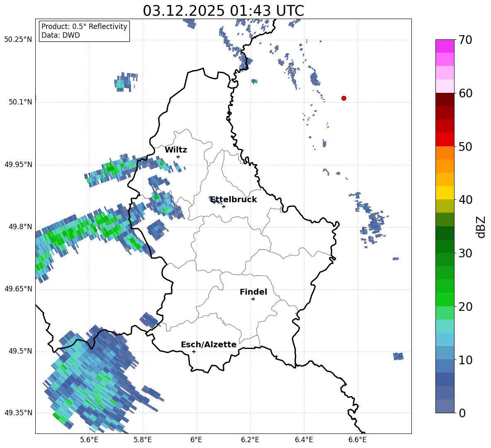Click the 30 value on the colorbar
Viewport: 491px width, 448px height.
pyautogui.click(x=465, y=253)
